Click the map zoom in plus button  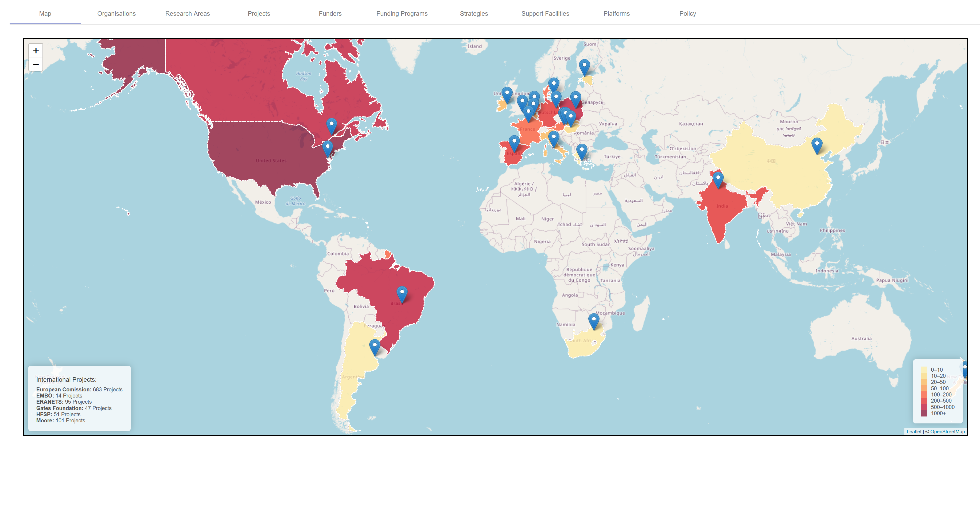coord(36,50)
